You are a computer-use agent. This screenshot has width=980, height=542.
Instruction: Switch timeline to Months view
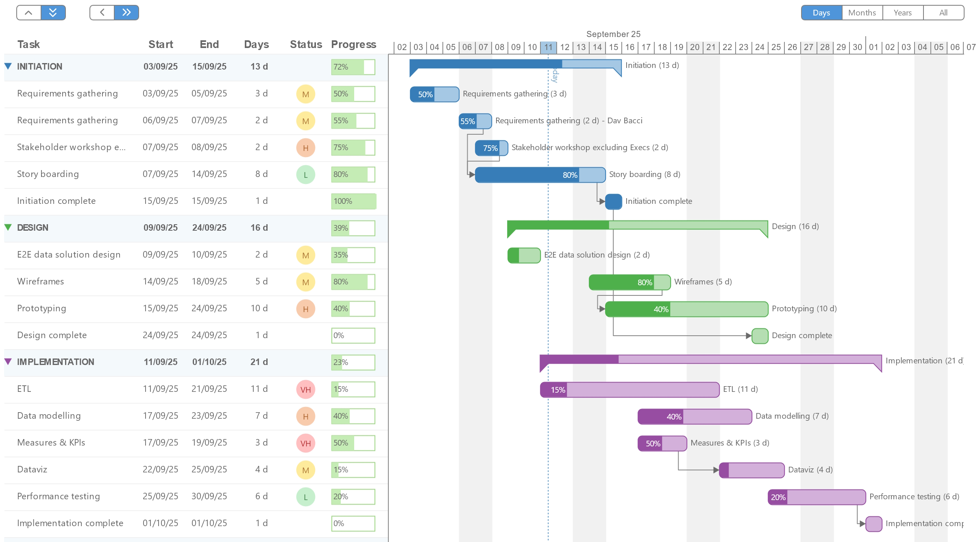click(862, 13)
